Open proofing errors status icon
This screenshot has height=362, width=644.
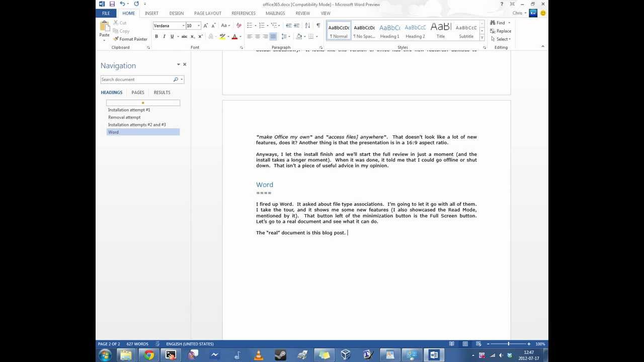click(x=157, y=344)
